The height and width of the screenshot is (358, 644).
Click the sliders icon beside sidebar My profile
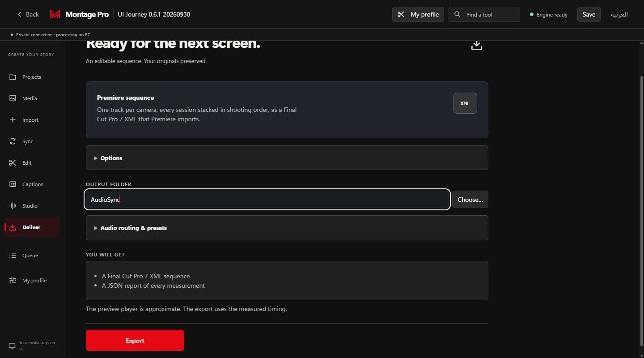click(13, 281)
